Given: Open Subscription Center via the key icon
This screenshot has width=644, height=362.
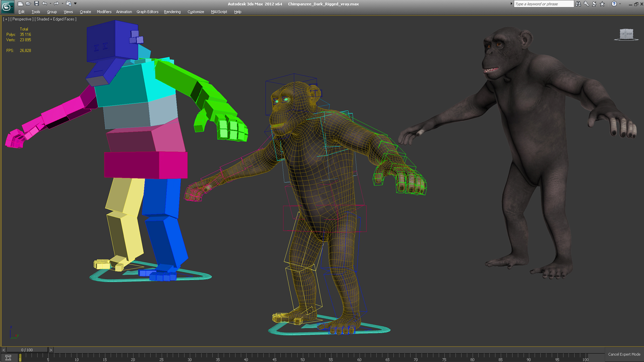Looking at the screenshot, I should pyautogui.click(x=586, y=4).
